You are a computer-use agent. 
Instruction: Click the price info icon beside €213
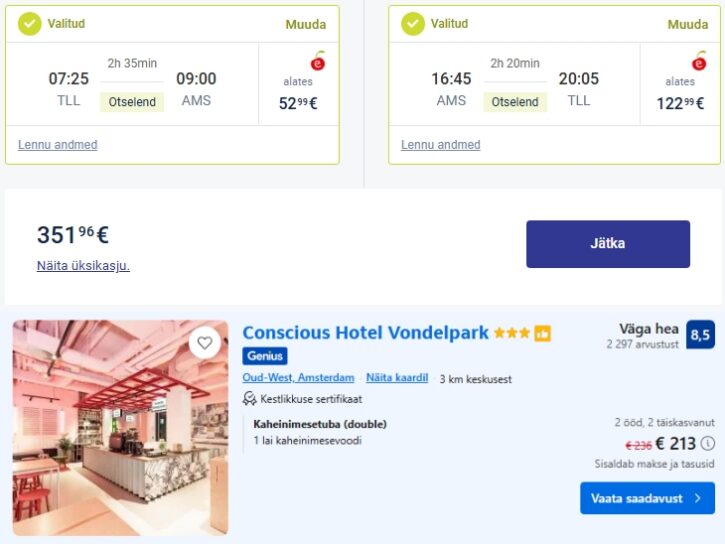click(x=708, y=443)
